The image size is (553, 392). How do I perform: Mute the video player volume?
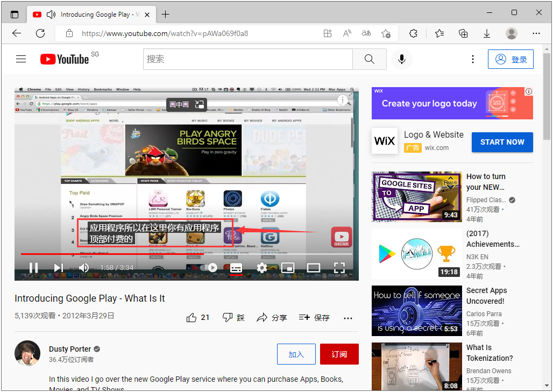(84, 268)
